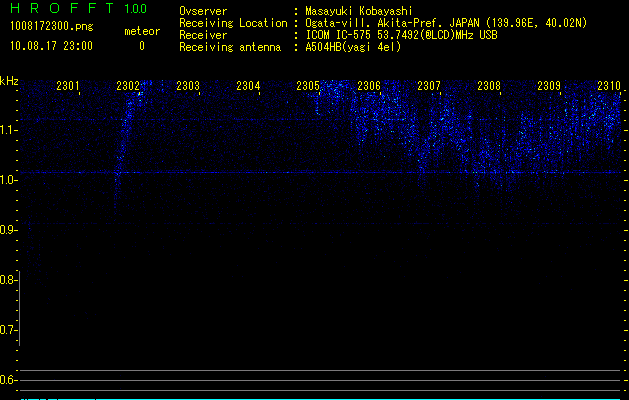Click the 2307 time marker
Viewport: 629px width, 400px height.
coord(429,86)
